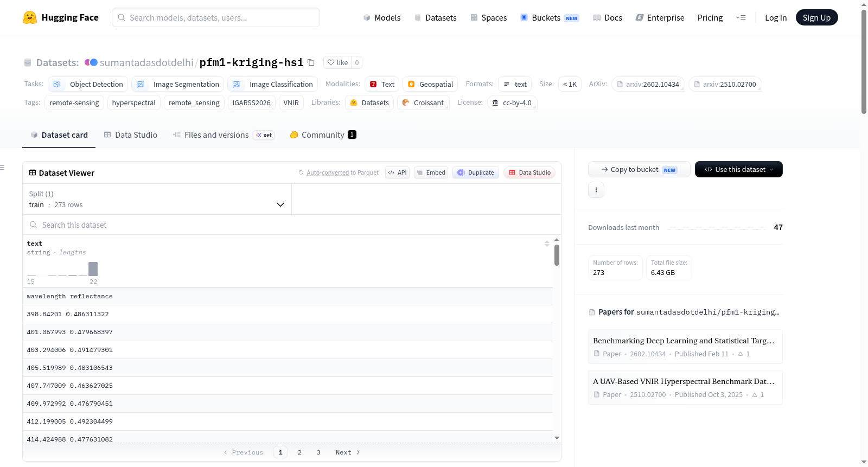Image resolution: width=868 pixels, height=467 pixels.
Task: Open the sumantadasdotdelhi profile link
Action: pyautogui.click(x=146, y=62)
